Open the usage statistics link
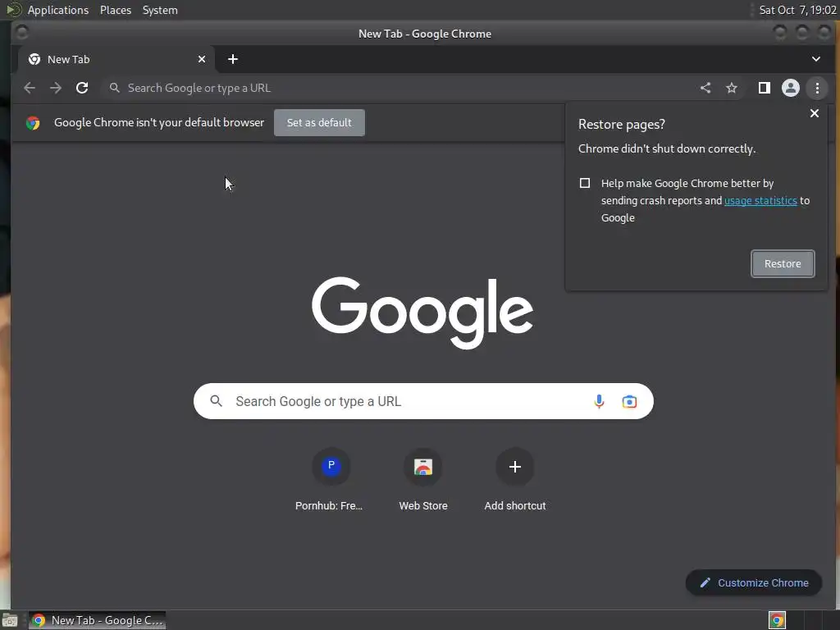The width and height of the screenshot is (840, 630). (x=760, y=200)
